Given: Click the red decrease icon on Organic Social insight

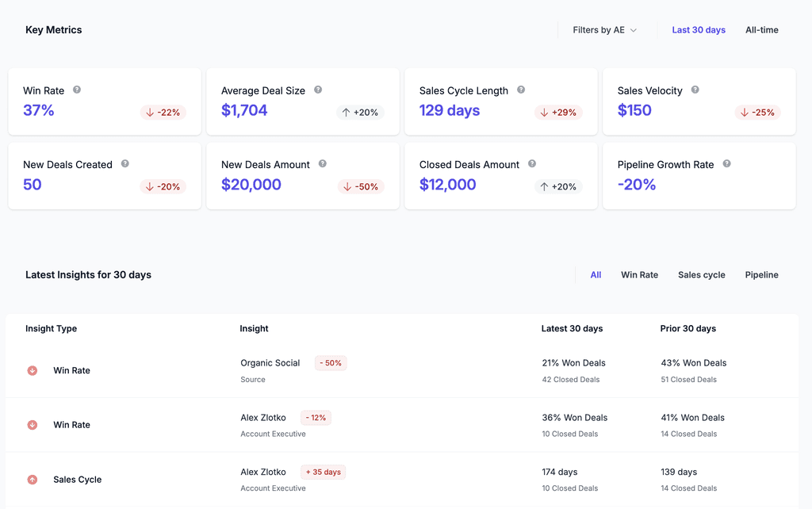Looking at the screenshot, I should (x=32, y=370).
